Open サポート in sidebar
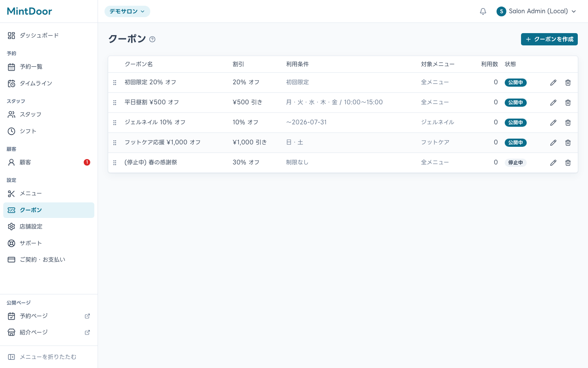Viewport: 588px width, 368px height. coord(49,243)
